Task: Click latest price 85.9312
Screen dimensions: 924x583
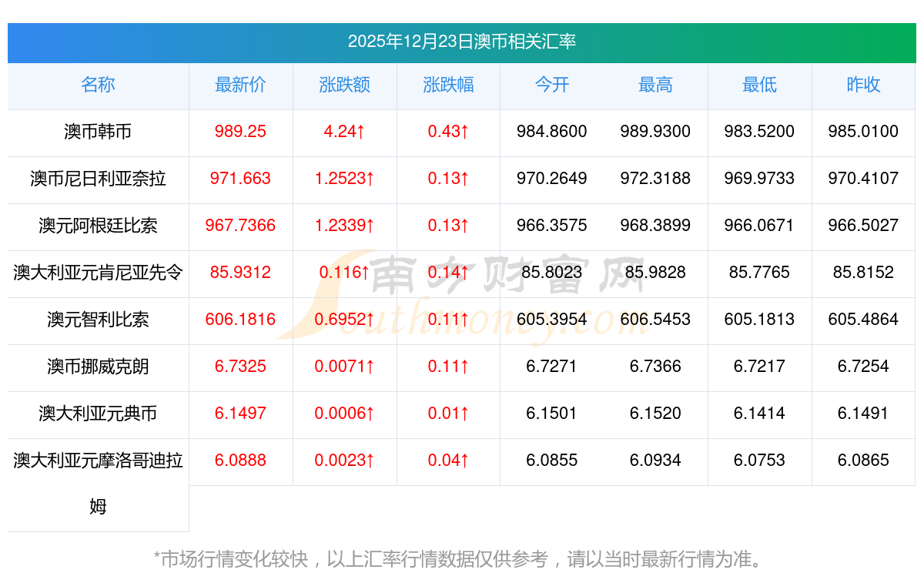Action: [240, 273]
